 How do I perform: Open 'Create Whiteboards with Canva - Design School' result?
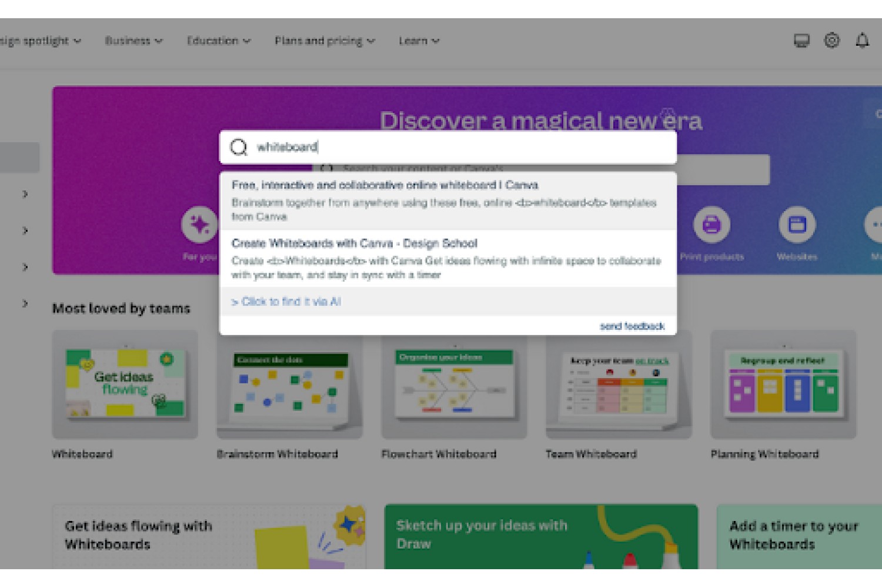[x=448, y=258]
